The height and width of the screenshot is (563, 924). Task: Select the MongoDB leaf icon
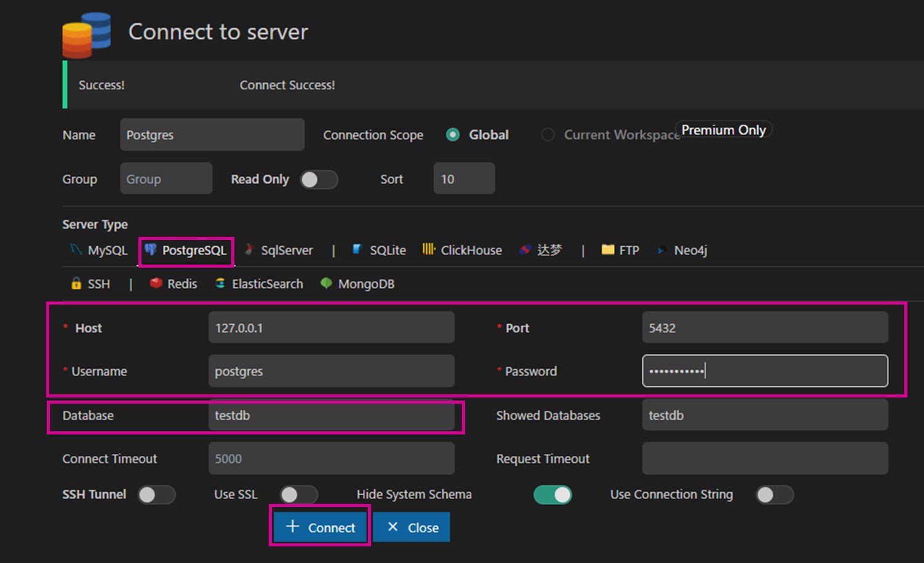325,283
